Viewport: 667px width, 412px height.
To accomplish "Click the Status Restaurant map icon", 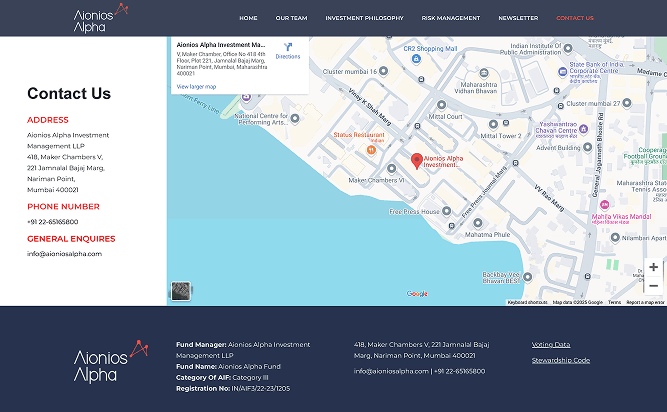I will pyautogui.click(x=371, y=150).
